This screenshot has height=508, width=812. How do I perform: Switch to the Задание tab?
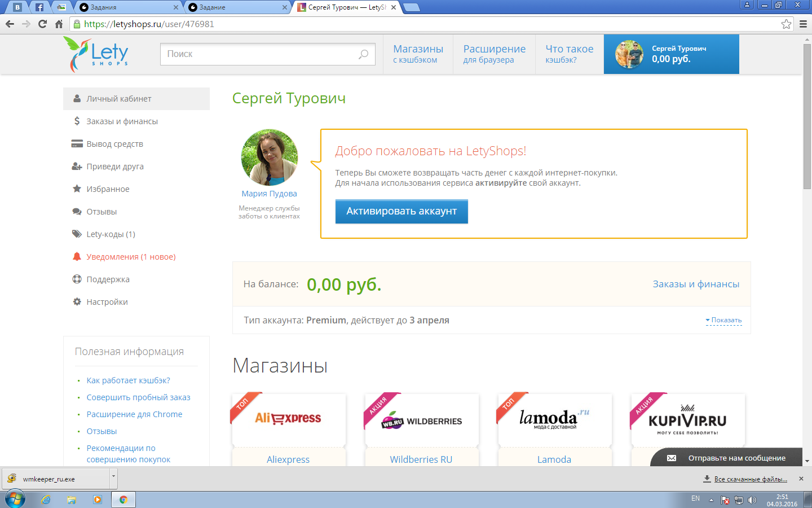click(237, 7)
